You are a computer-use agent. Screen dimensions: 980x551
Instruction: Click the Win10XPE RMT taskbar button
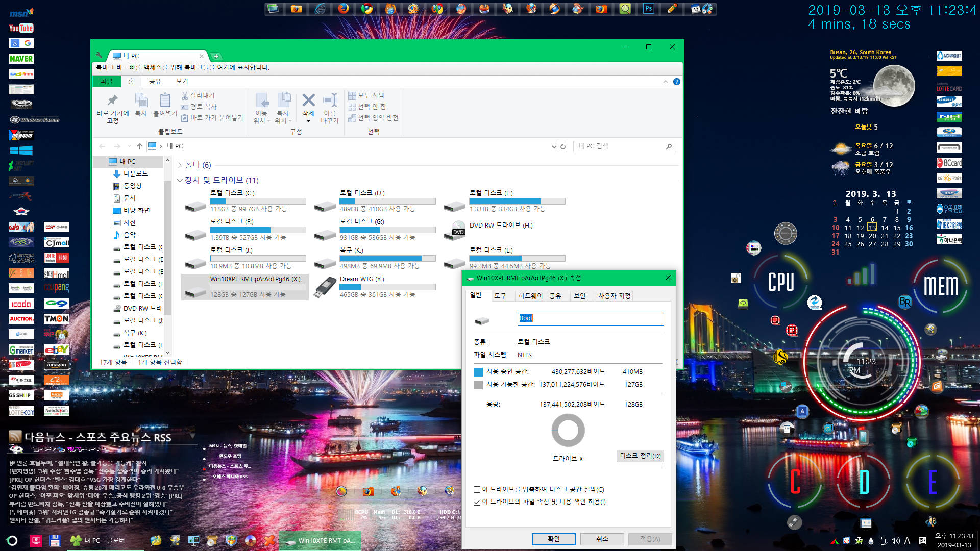tap(320, 540)
